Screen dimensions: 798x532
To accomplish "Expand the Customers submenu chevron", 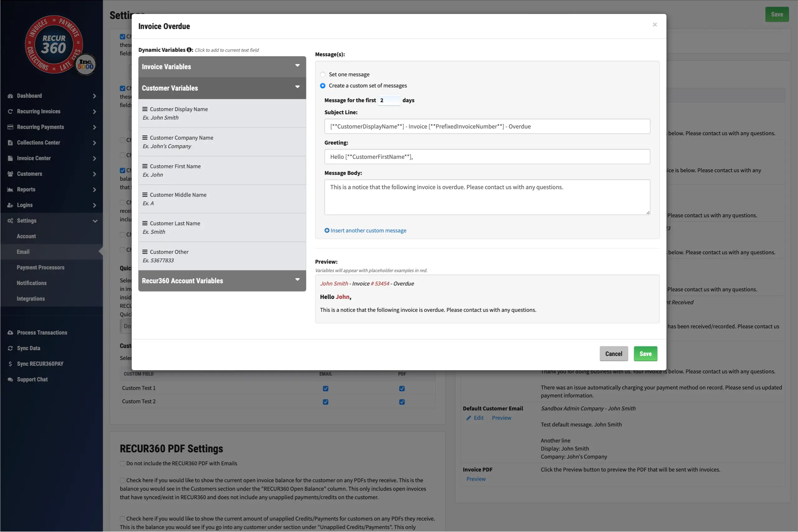I will (94, 174).
